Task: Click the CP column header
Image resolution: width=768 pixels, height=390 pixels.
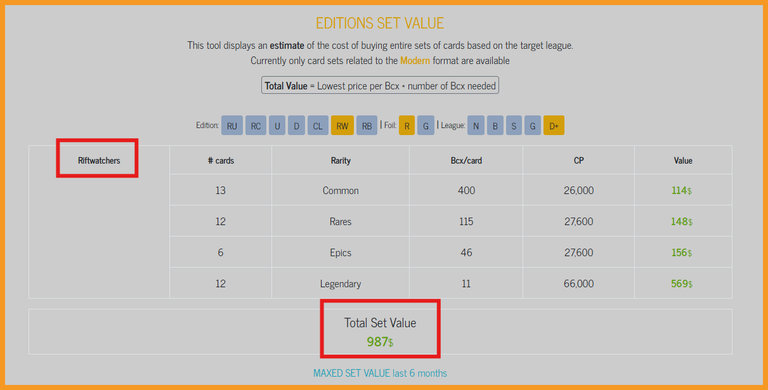Action: 578,160
